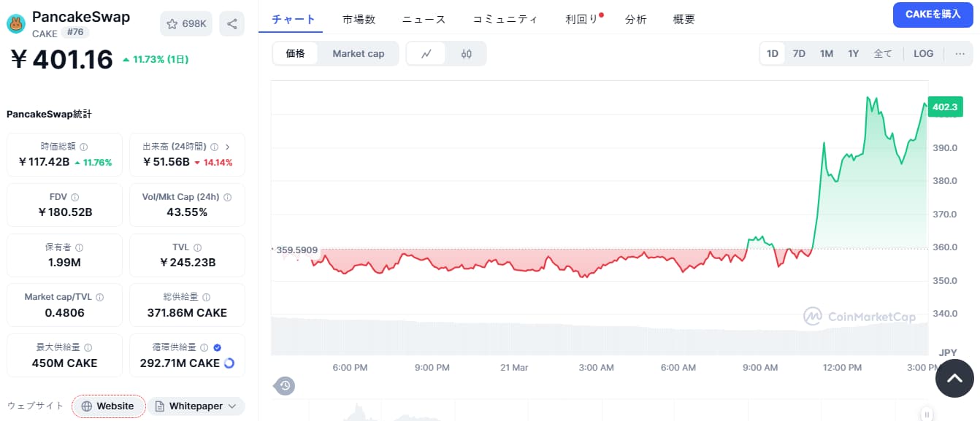This screenshot has height=421, width=980.
Task: Click the chart history clock icon
Action: click(285, 385)
